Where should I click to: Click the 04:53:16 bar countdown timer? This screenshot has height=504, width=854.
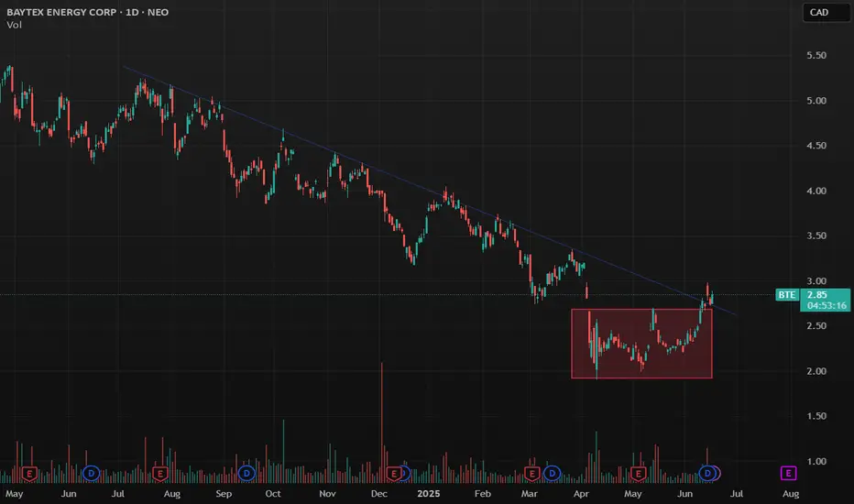pyautogui.click(x=827, y=306)
